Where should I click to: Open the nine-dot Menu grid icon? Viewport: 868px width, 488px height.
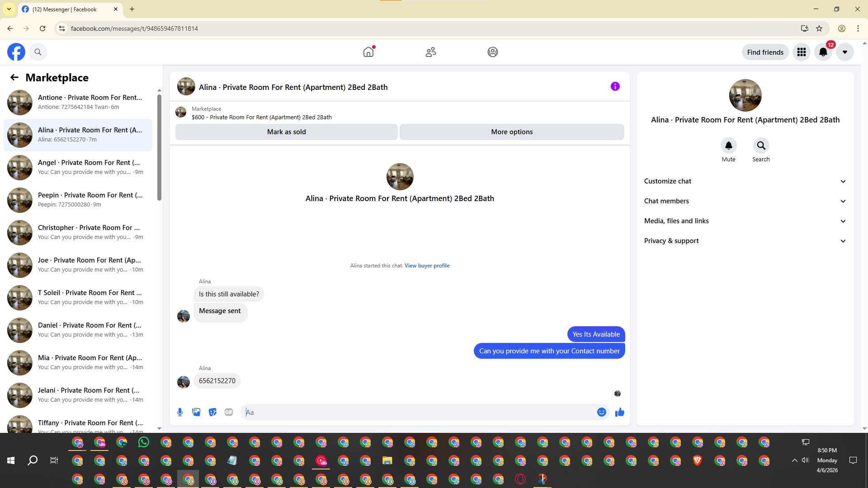802,52
